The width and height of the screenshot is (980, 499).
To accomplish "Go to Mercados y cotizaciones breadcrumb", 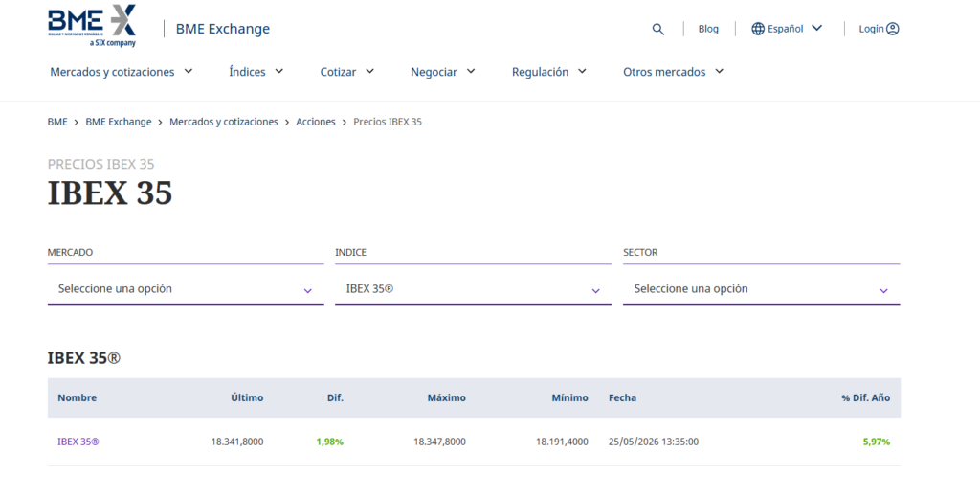I will pyautogui.click(x=224, y=122).
